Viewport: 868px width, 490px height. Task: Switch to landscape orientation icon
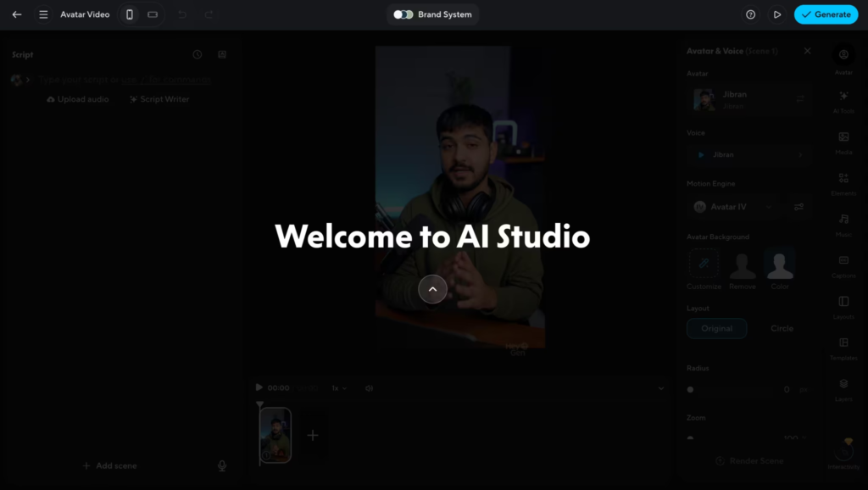tap(153, 14)
